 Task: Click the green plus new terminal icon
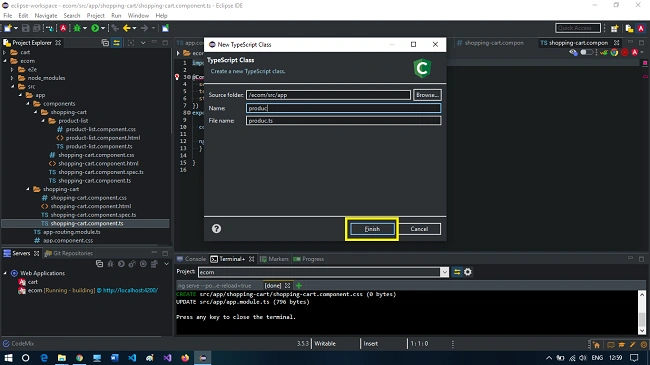click(298, 285)
